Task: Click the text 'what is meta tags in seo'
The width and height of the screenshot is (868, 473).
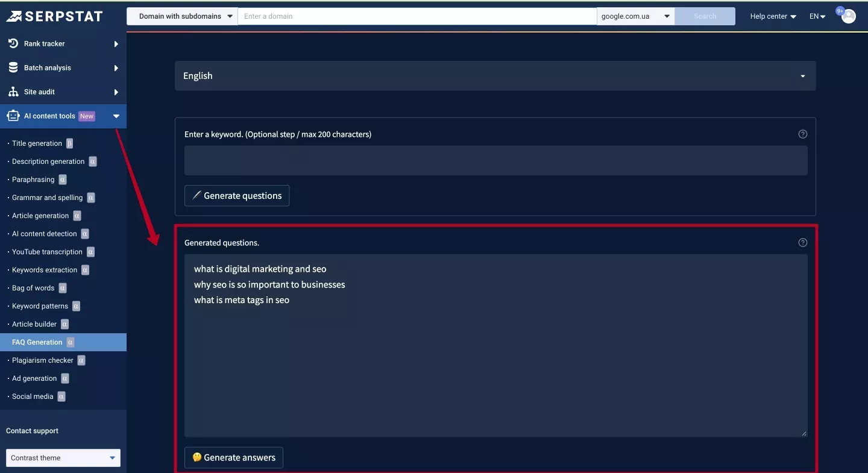Action: (x=242, y=300)
